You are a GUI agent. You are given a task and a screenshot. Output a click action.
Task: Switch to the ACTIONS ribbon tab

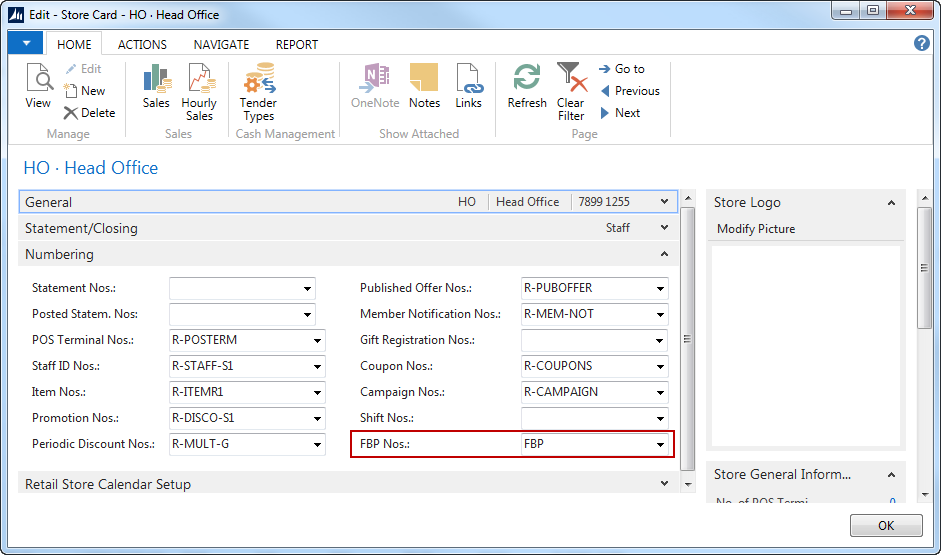click(142, 44)
